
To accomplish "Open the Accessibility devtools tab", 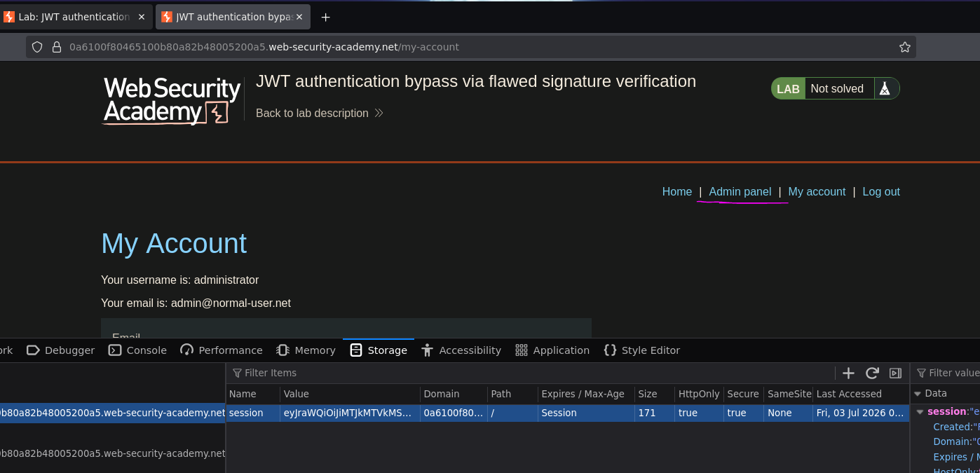I will [x=461, y=350].
